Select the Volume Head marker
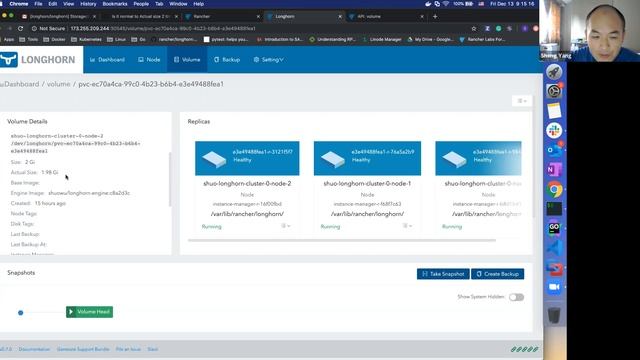This screenshot has width=640, height=360. (89, 312)
